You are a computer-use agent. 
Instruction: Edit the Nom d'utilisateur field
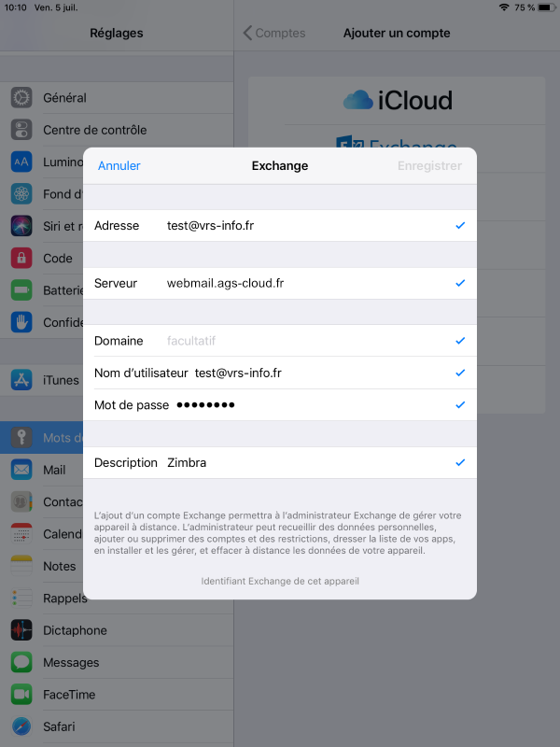[280, 373]
